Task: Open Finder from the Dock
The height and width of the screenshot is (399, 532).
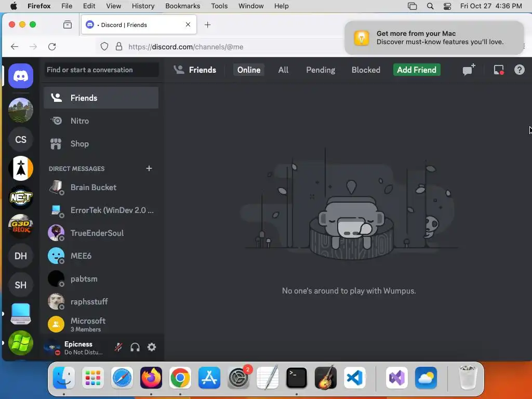Action: [64, 378]
